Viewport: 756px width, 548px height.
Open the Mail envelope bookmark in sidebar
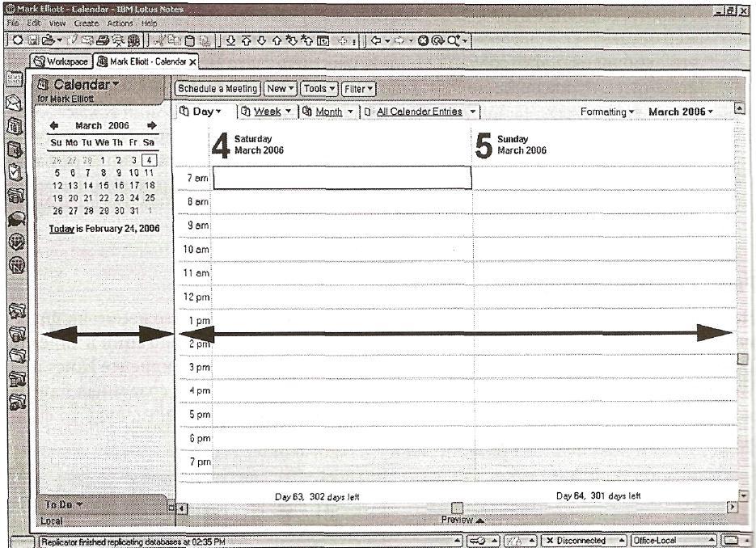point(15,102)
